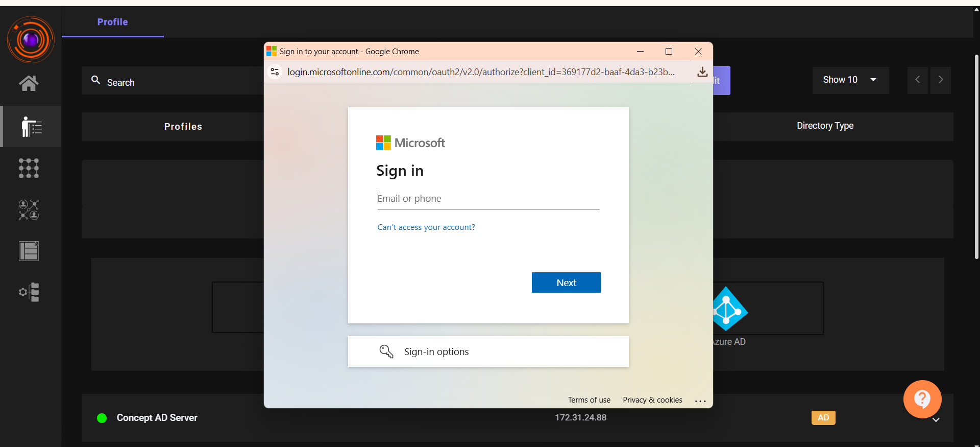
Task: Open the Home icon in sidebar
Action: click(29, 83)
